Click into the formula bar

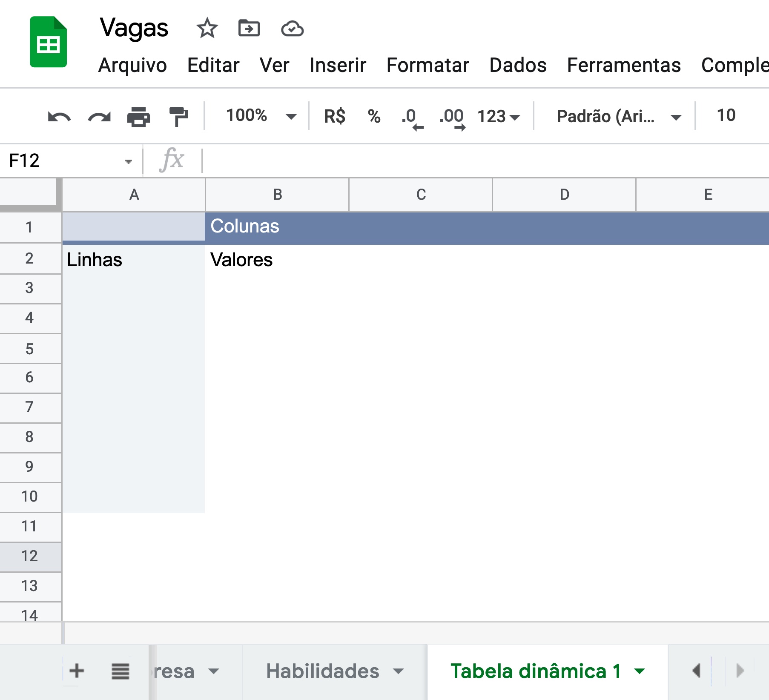click(x=485, y=161)
